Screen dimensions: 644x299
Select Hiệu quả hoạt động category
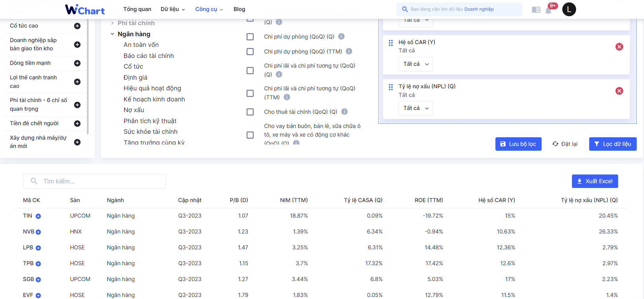click(x=152, y=88)
